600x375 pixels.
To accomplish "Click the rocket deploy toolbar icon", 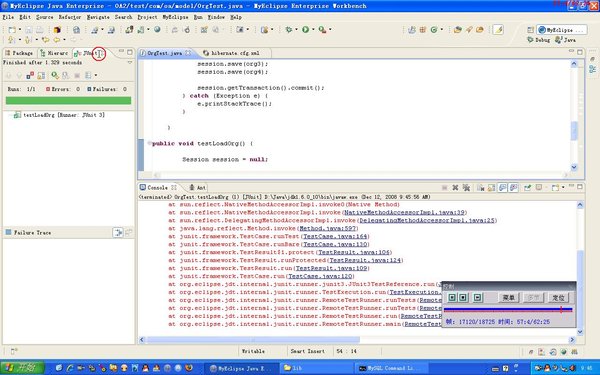I will tap(469, 29).
